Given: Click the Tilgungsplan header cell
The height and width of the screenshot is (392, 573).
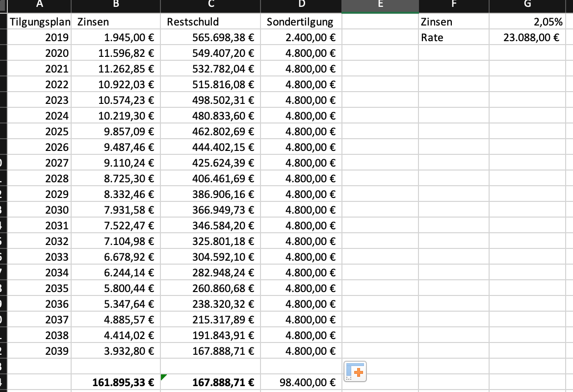Looking at the screenshot, I should [39, 22].
